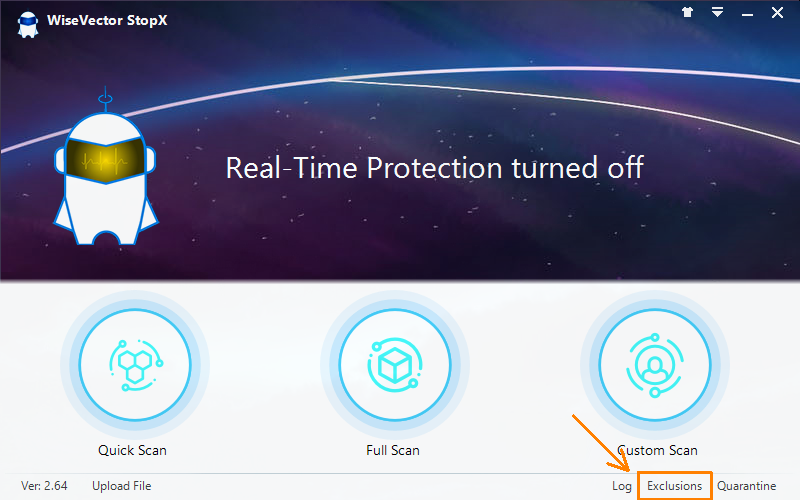Click the Ver: 2.64 version label
Screen dimensions: 800x500
tap(44, 486)
